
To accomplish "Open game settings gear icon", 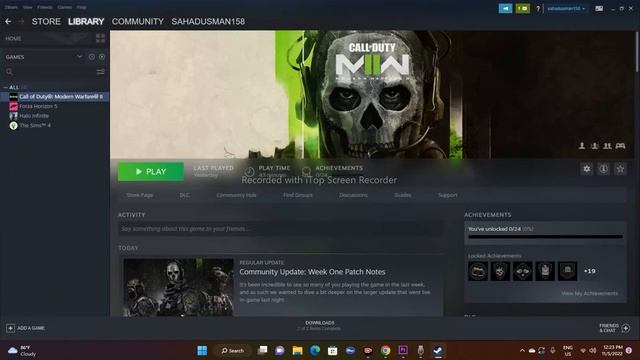I will coord(587,169).
